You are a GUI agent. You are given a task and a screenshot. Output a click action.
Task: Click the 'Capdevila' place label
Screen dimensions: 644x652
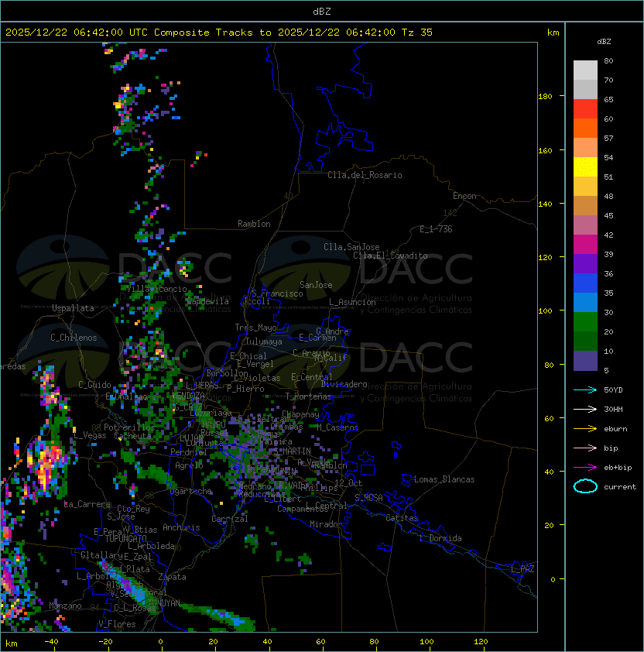tap(207, 301)
